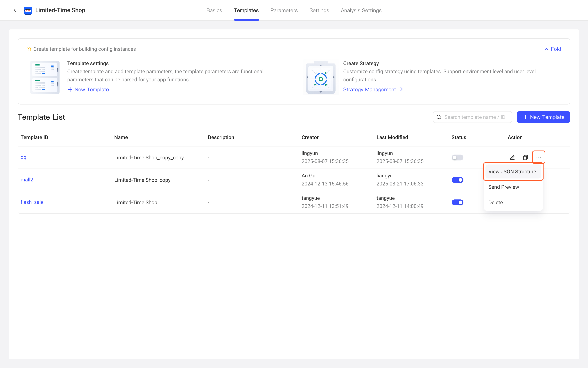
Task: Open the Parameters tab
Action: pos(284,10)
